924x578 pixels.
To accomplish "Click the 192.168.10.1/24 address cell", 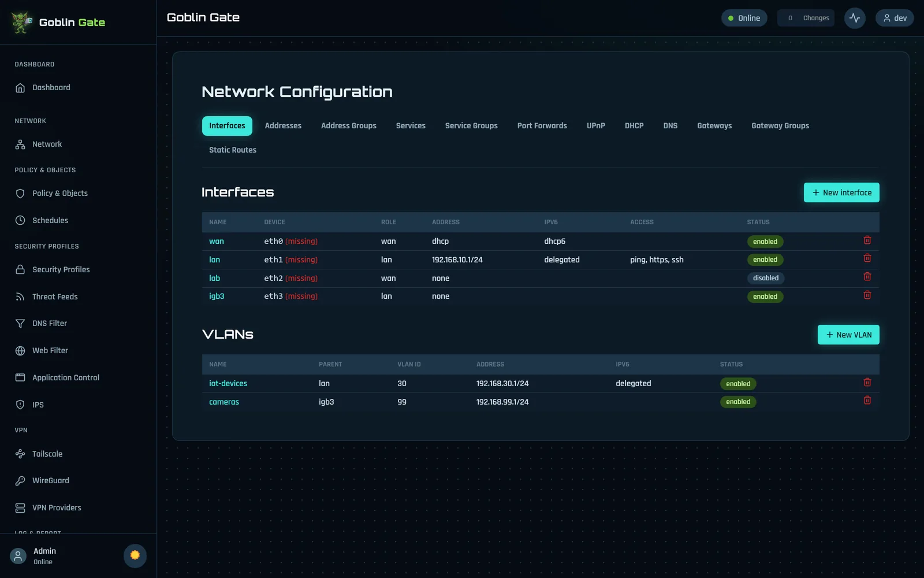I will [x=457, y=260].
